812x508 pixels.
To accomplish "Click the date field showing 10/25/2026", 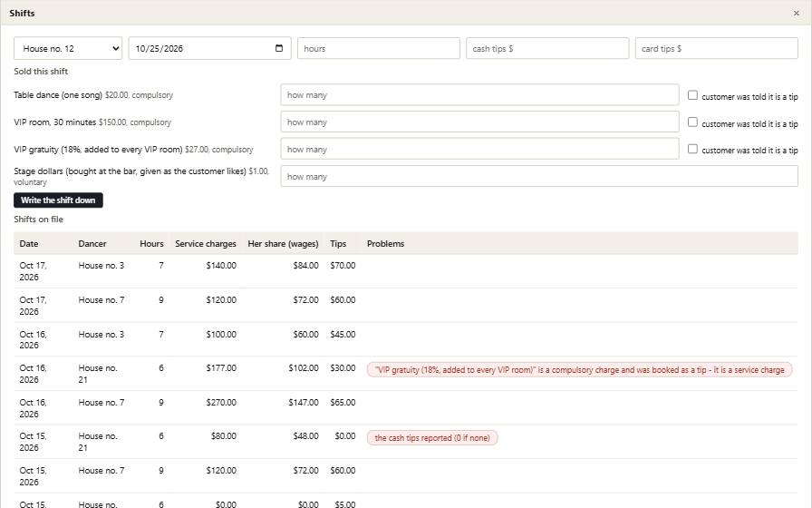I will tap(209, 48).
